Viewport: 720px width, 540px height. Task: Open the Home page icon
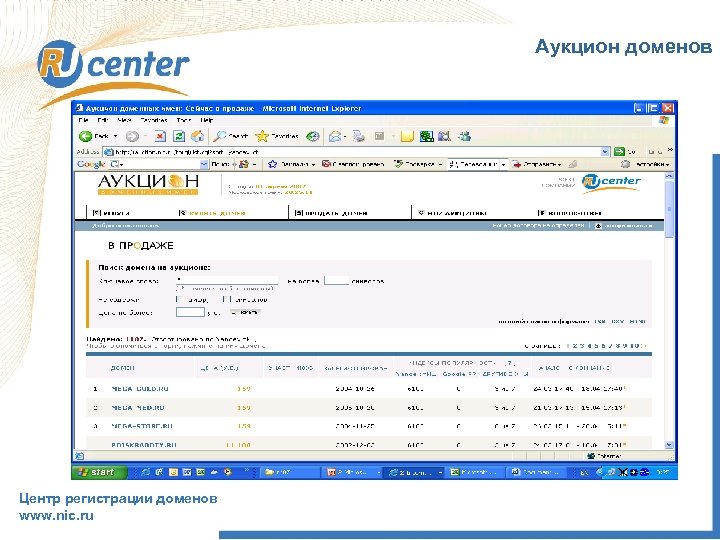[x=197, y=136]
